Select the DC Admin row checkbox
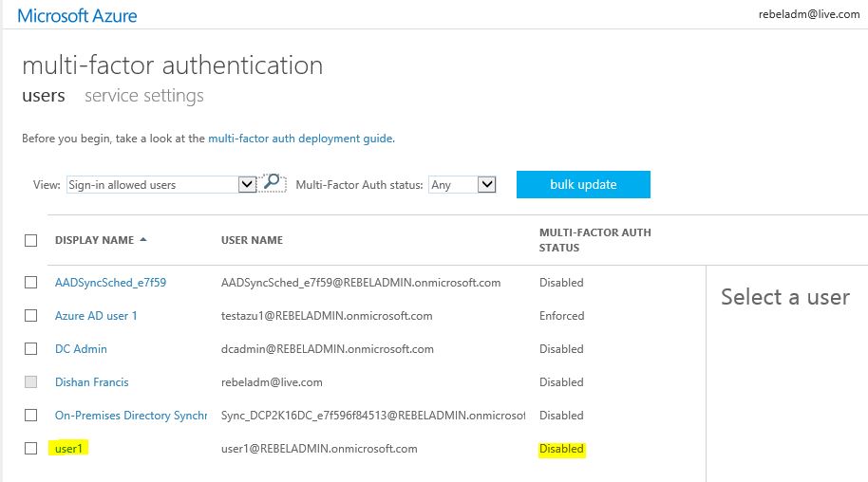Screen dimensions: 868x482 pyautogui.click(x=31, y=348)
